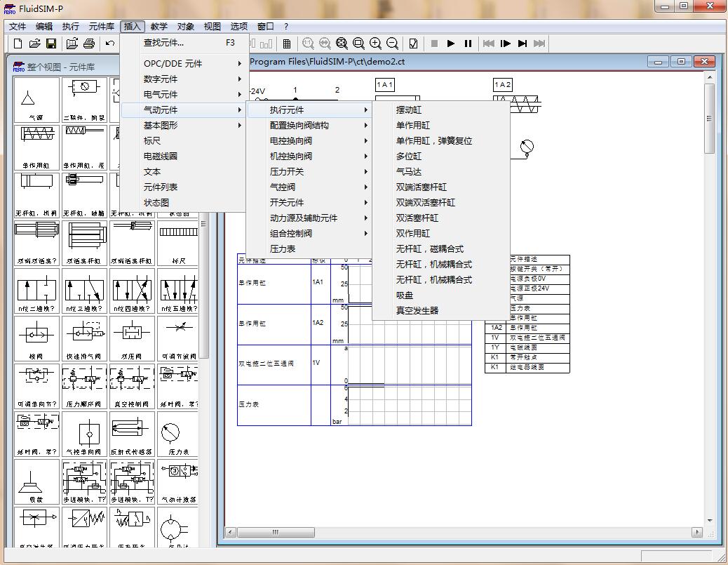Select the 气源 air supply component

[x=36, y=100]
